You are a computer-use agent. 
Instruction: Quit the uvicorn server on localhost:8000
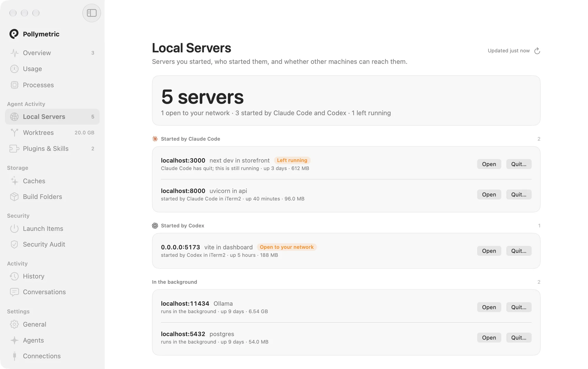(519, 195)
